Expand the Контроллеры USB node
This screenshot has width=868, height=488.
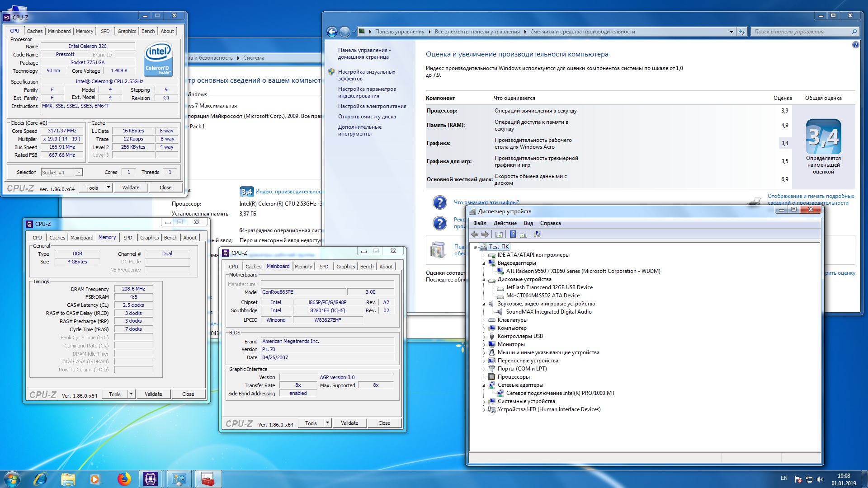tap(484, 337)
